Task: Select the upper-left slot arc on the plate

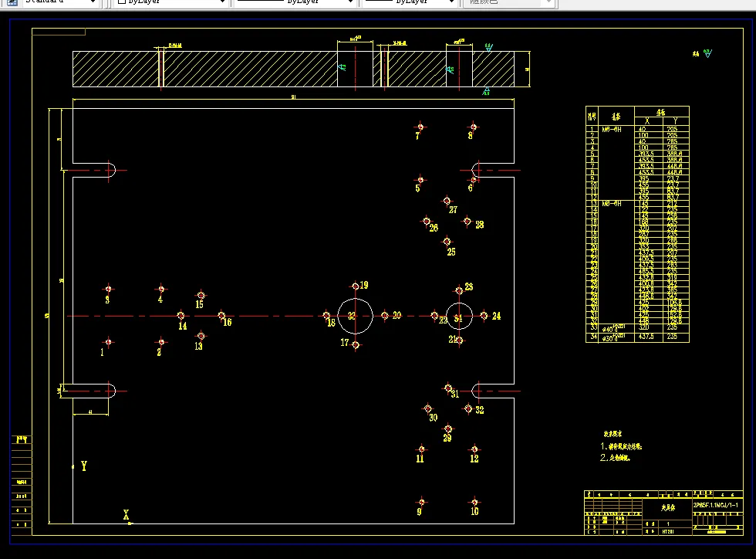Action: pyautogui.click(x=113, y=171)
